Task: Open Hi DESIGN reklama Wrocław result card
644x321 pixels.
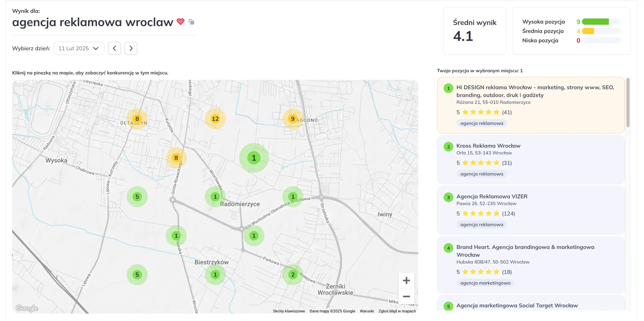Action: click(x=531, y=105)
